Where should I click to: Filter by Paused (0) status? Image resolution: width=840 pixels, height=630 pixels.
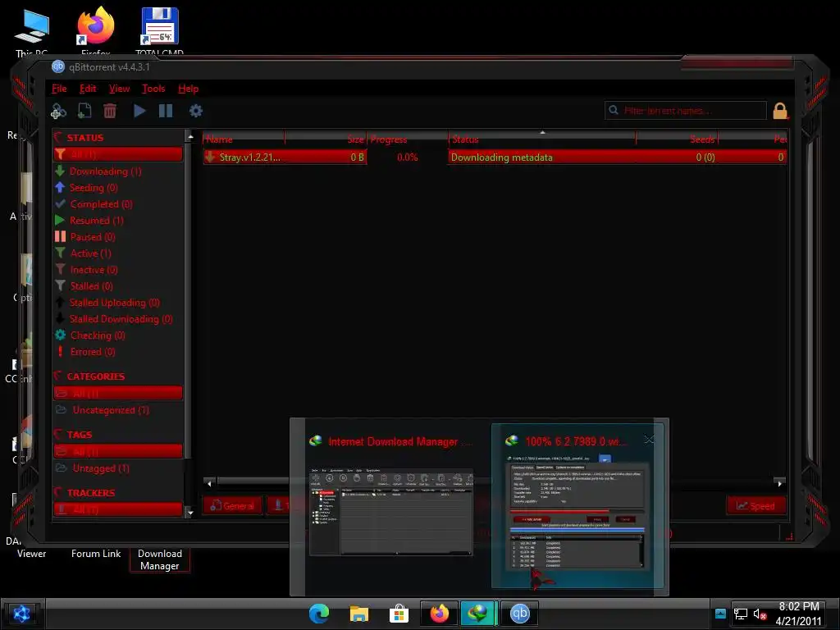pyautogui.click(x=92, y=237)
